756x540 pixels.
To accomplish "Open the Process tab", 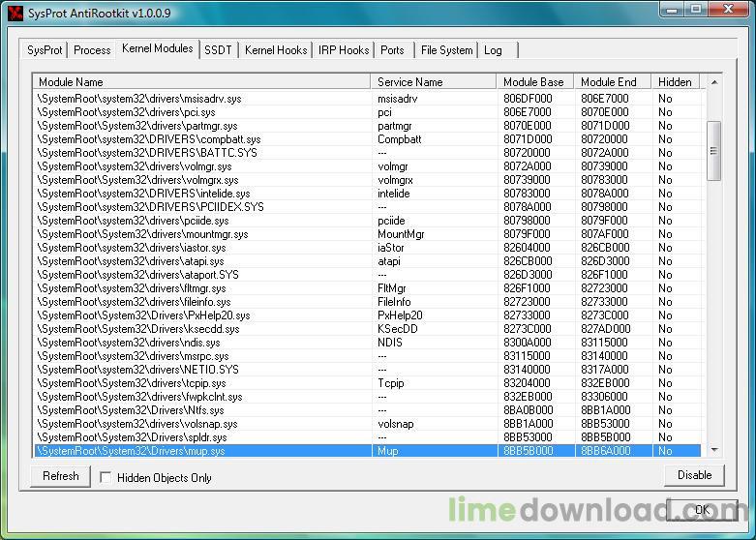I will point(92,50).
